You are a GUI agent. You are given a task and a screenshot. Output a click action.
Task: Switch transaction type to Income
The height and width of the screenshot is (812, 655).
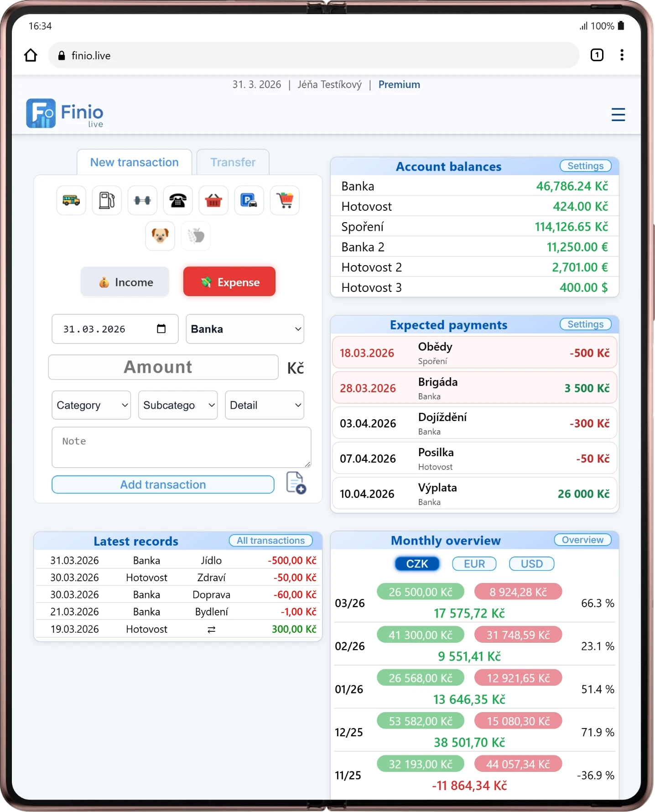coord(125,282)
